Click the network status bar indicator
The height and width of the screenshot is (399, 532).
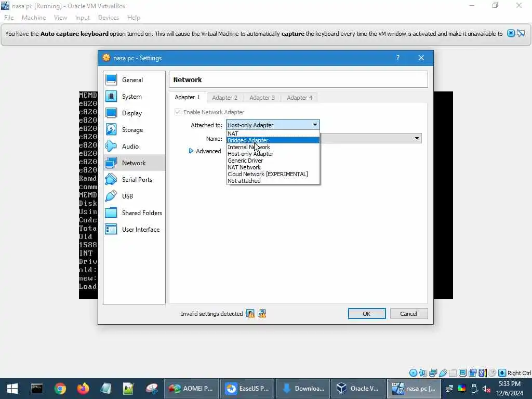[433, 373]
